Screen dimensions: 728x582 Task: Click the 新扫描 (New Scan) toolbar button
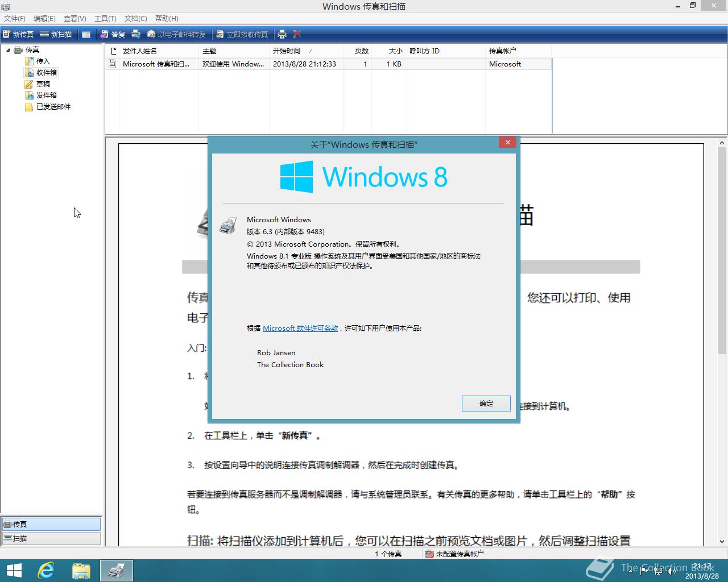click(x=56, y=34)
